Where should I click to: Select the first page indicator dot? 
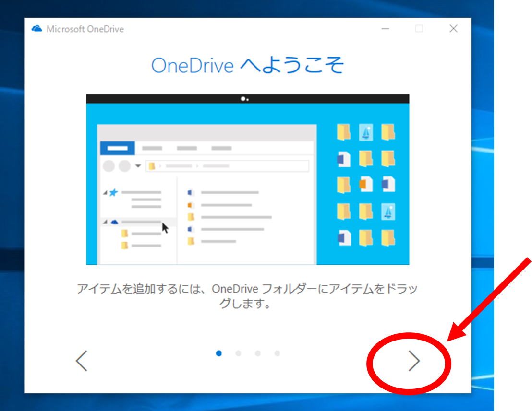pyautogui.click(x=219, y=353)
